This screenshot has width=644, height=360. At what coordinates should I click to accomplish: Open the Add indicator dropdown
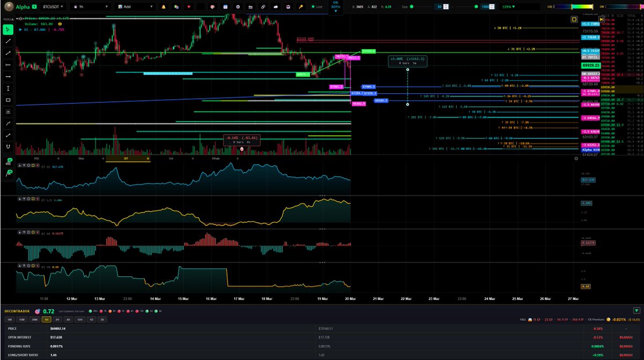[x=135, y=7]
